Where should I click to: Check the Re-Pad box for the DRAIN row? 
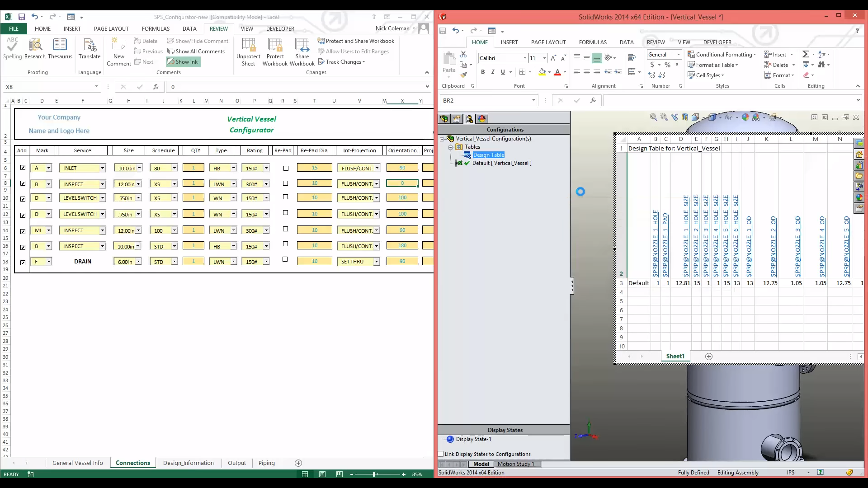tap(285, 259)
